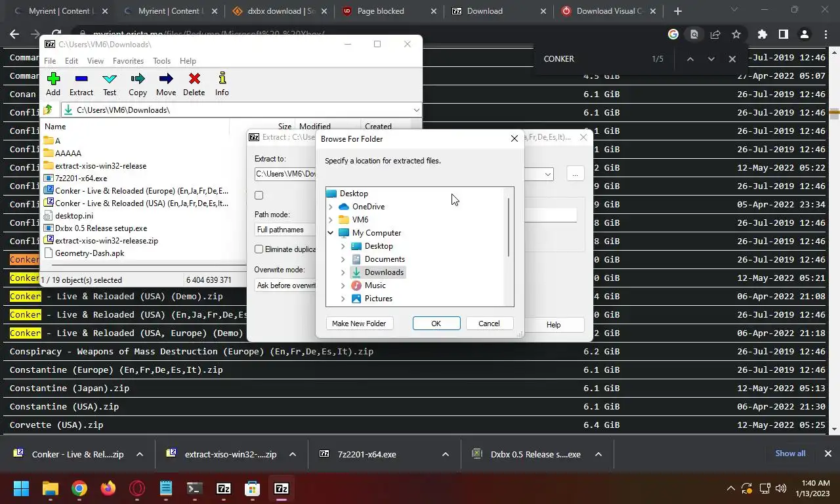Screen dimensions: 840x504
Task: Expand Pictures node in folder tree
Action: (343, 299)
